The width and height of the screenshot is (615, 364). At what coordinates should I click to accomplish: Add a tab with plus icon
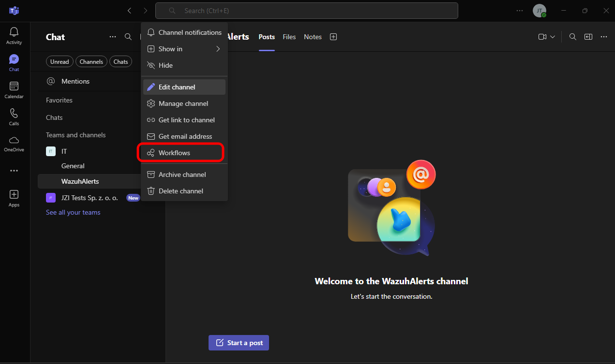(x=333, y=37)
